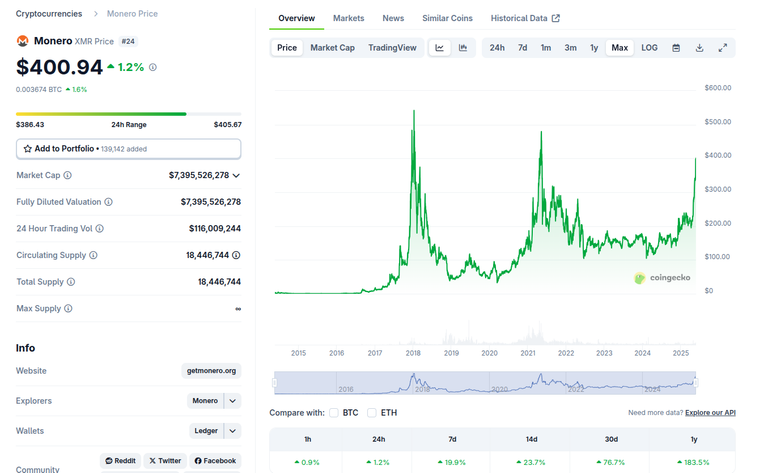Click the 14d 23.7% change cell
768x473 pixels.
tap(531, 462)
